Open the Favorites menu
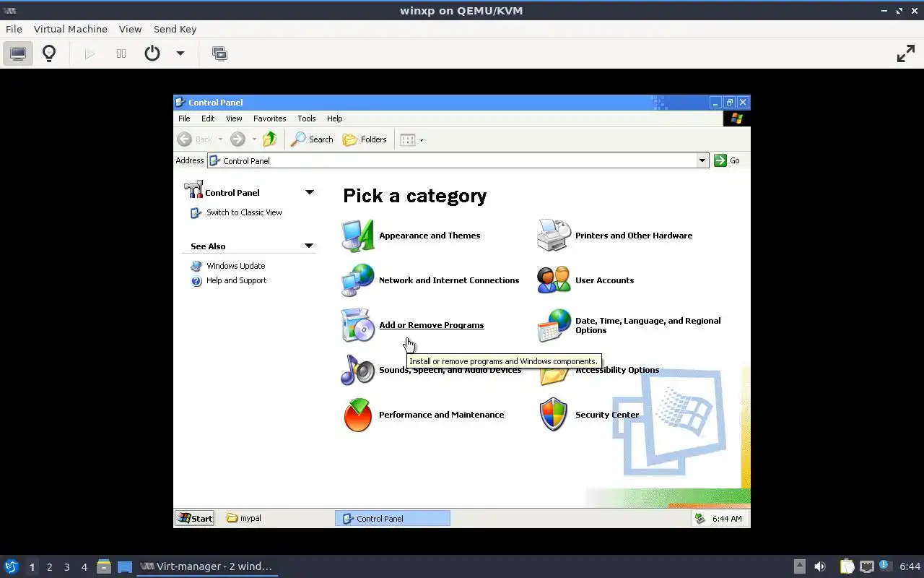The width and height of the screenshot is (924, 578). click(270, 118)
